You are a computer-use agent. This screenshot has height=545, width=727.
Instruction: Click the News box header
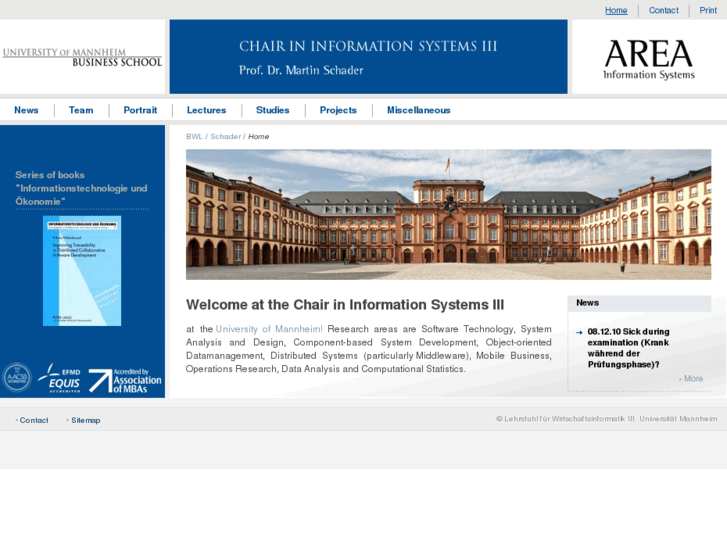tap(639, 303)
